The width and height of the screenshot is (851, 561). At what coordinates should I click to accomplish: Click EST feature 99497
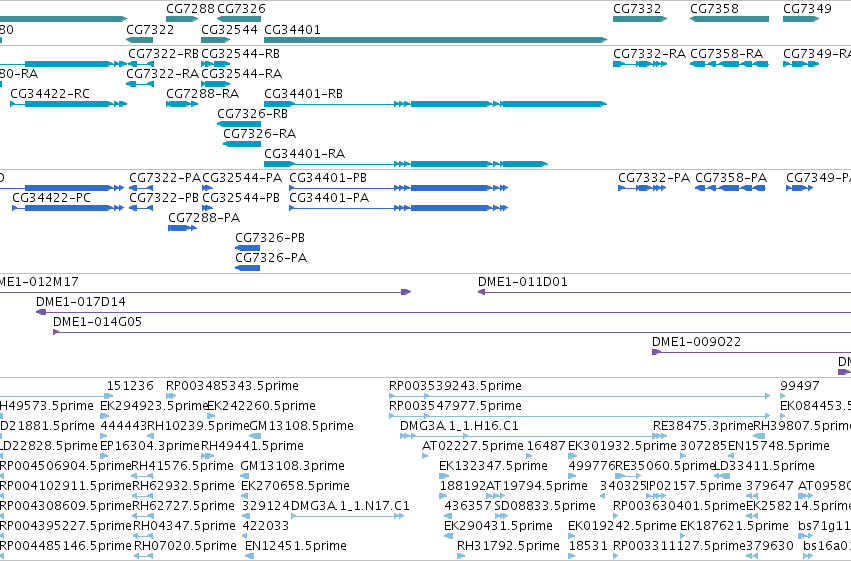coord(783,396)
